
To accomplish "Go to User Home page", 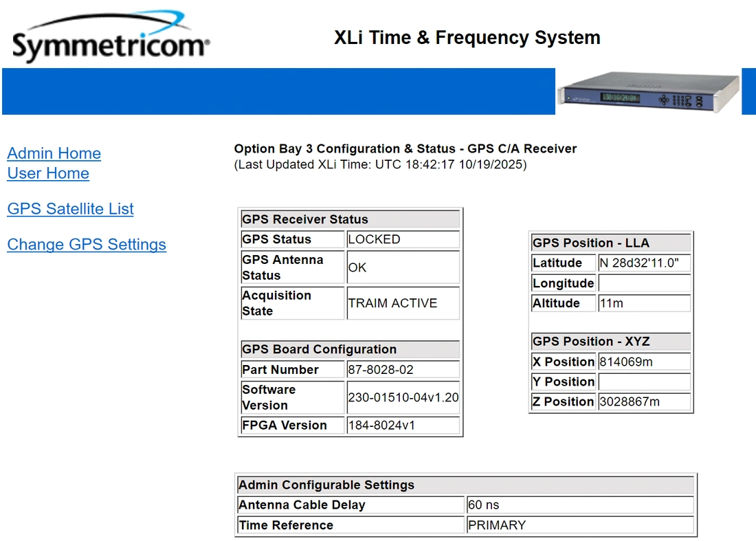I will 48,173.
